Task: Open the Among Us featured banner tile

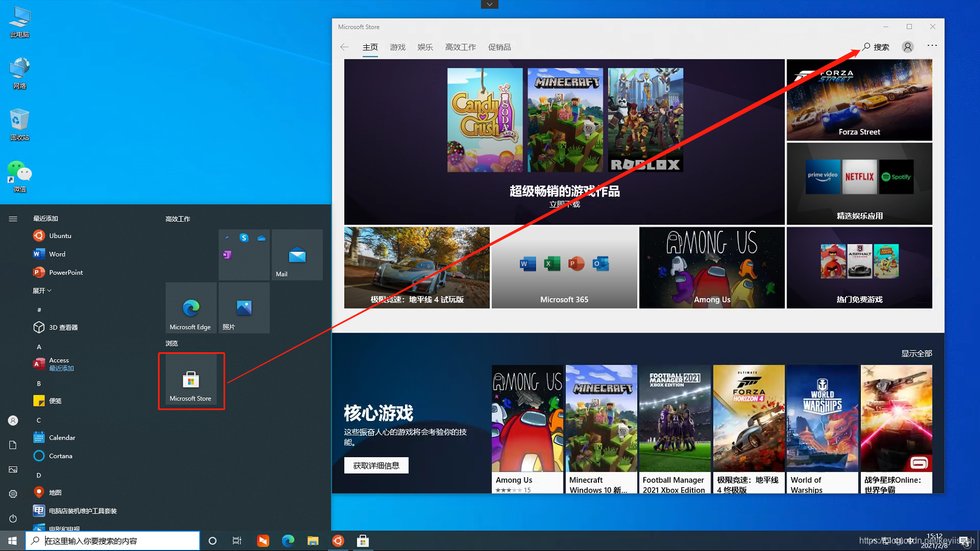Action: [x=712, y=268]
